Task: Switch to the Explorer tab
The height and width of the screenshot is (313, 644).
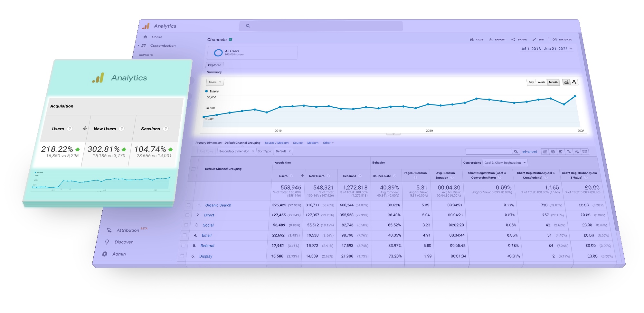Action: click(214, 65)
